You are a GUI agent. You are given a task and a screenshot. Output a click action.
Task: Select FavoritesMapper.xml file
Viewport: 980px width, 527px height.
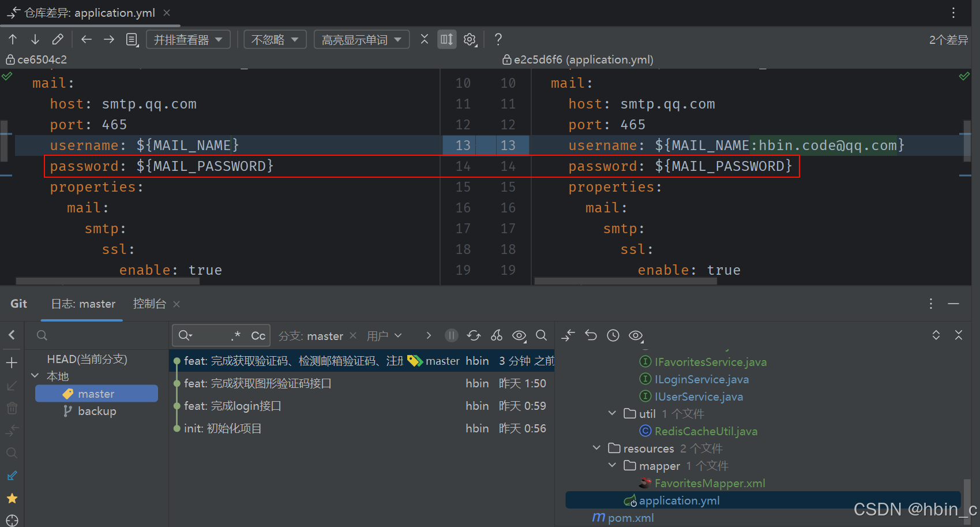(x=702, y=483)
